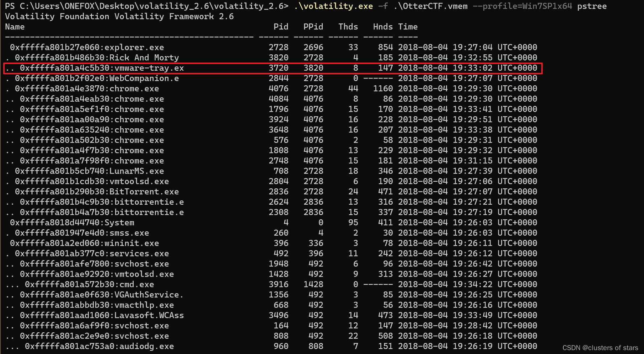Select the Win7SP1x64 profile argument text
644x354 pixels.
[x=547, y=6]
